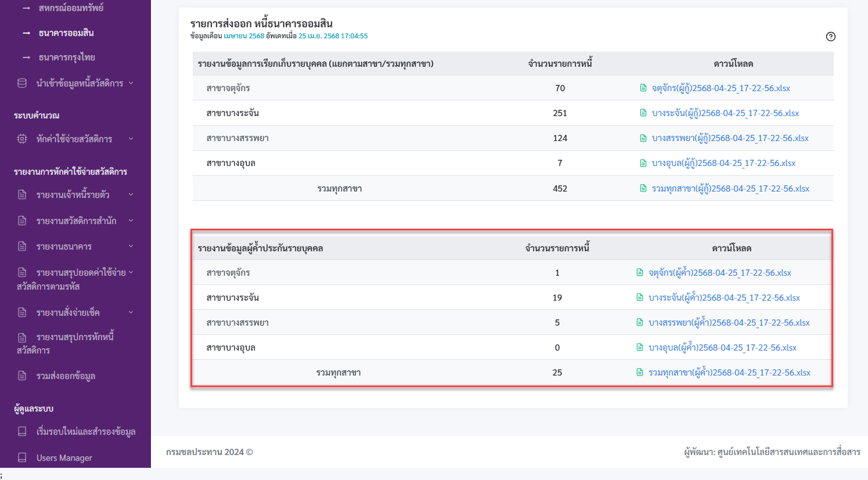This screenshot has width=868, height=480.
Task: Download บางสรรพยา(ผู้กู้)2568-04-25_17-22-56.xlsx
Action: click(730, 138)
